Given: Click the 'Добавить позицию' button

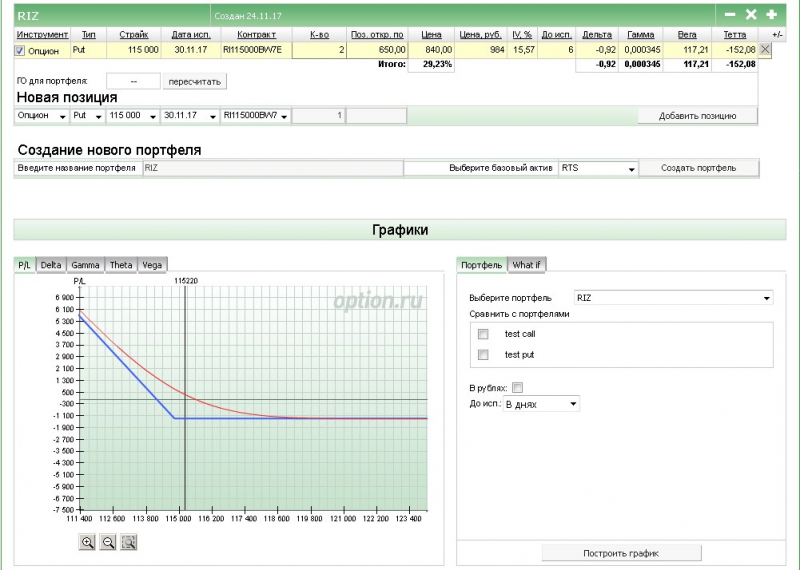Looking at the screenshot, I should (x=697, y=116).
